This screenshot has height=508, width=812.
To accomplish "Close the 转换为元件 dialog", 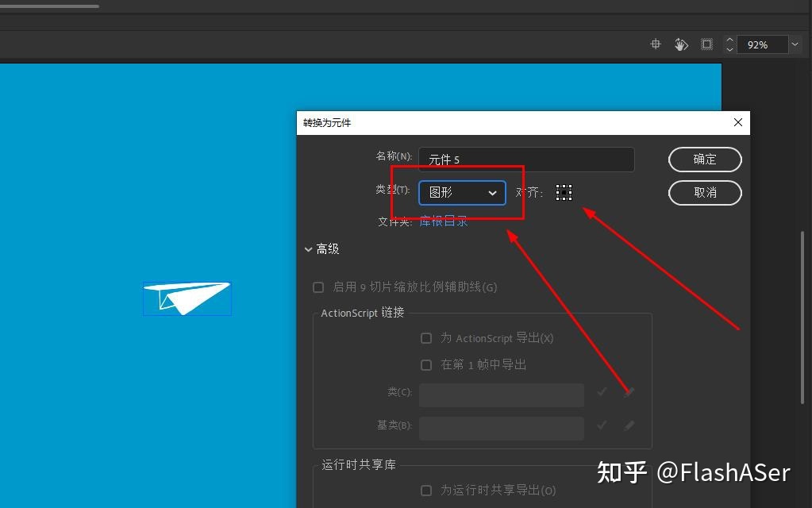I will [738, 122].
